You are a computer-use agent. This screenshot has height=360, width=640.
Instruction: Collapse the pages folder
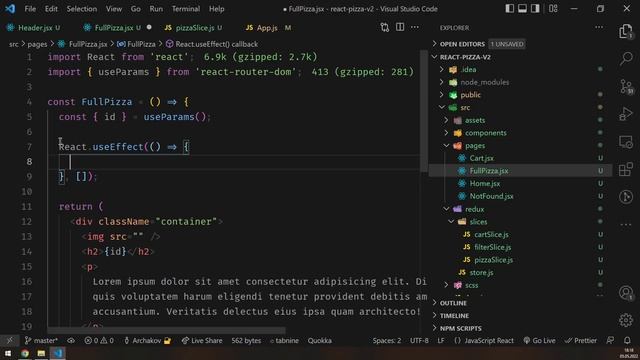pyautogui.click(x=475, y=145)
